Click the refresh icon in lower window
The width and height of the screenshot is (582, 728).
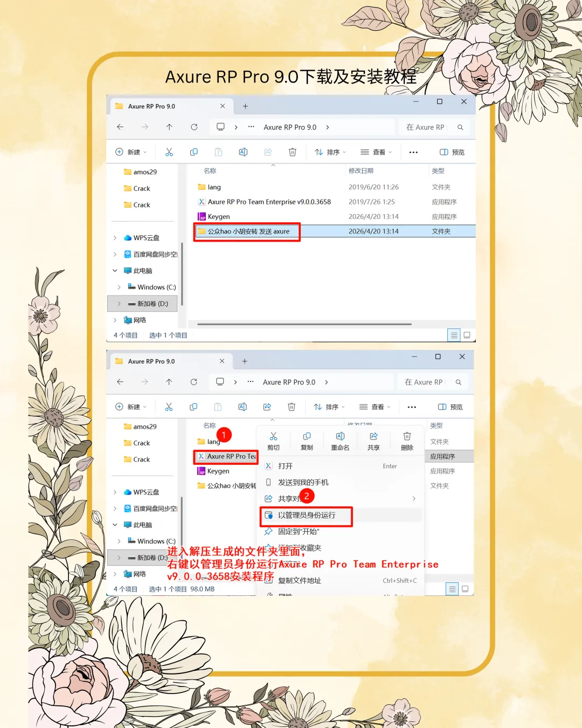pyautogui.click(x=193, y=382)
